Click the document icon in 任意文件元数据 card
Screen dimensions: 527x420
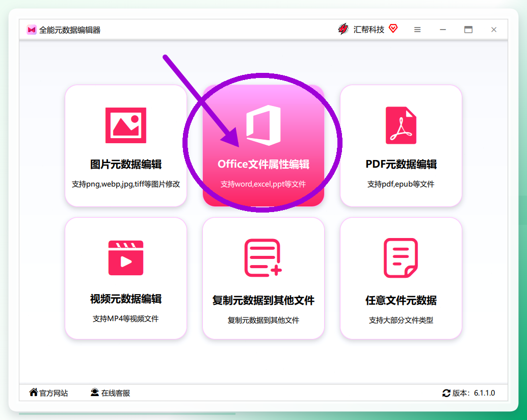(x=401, y=258)
